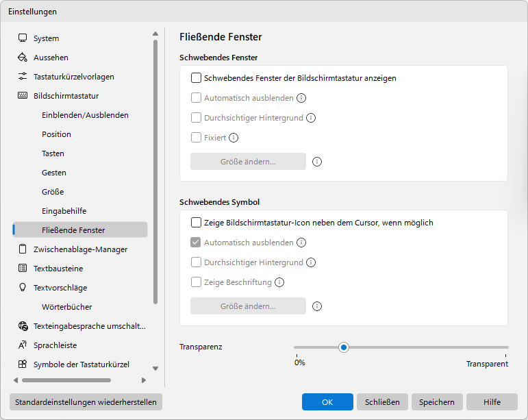The image size is (528, 420).
Task: Confirm settings with OK button
Action: pyautogui.click(x=327, y=402)
